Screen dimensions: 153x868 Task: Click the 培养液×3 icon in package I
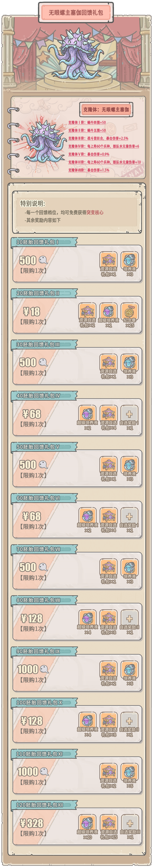(x=129, y=261)
